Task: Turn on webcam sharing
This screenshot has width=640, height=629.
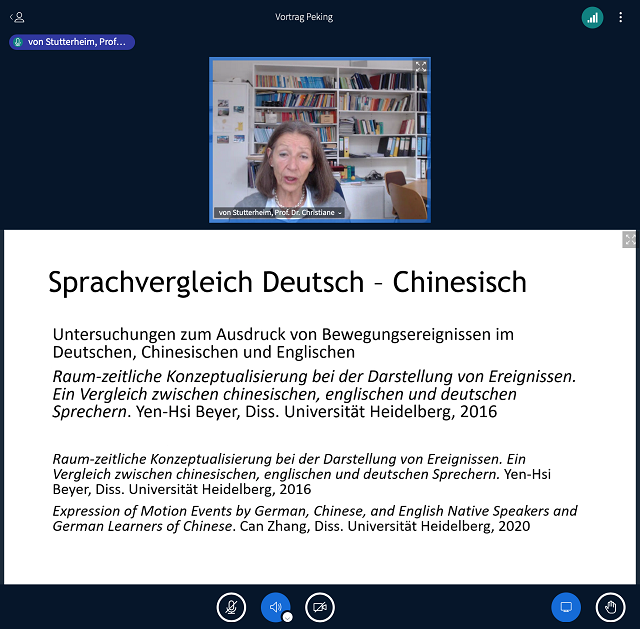Action: click(320, 607)
